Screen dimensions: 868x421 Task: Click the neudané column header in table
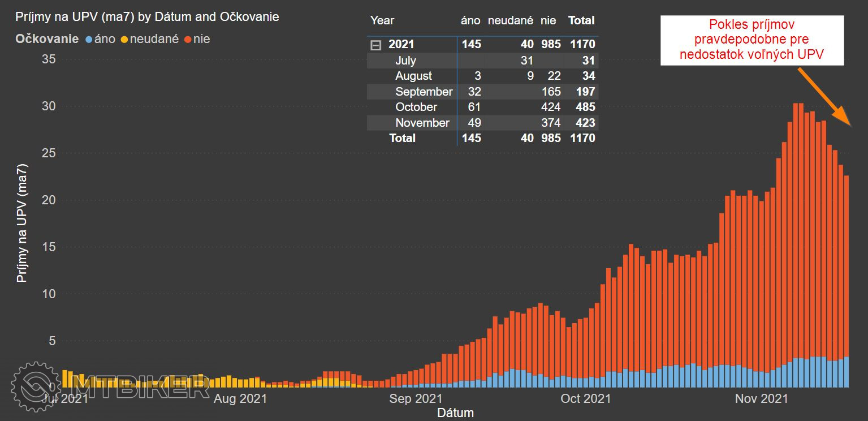510,20
